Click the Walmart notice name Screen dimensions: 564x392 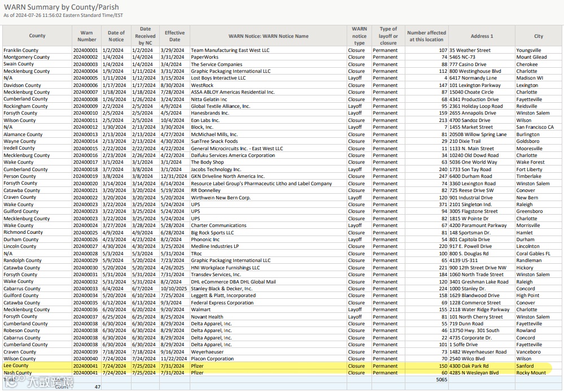200,310
